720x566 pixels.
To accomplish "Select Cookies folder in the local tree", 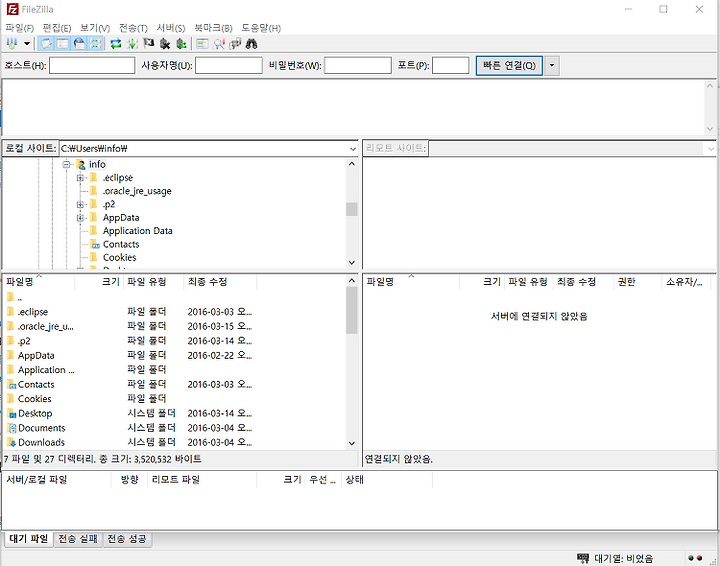I will pyautogui.click(x=119, y=258).
